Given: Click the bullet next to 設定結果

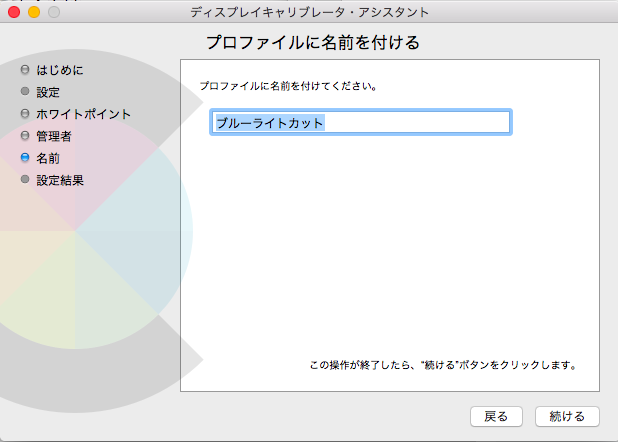Looking at the screenshot, I should [x=25, y=179].
